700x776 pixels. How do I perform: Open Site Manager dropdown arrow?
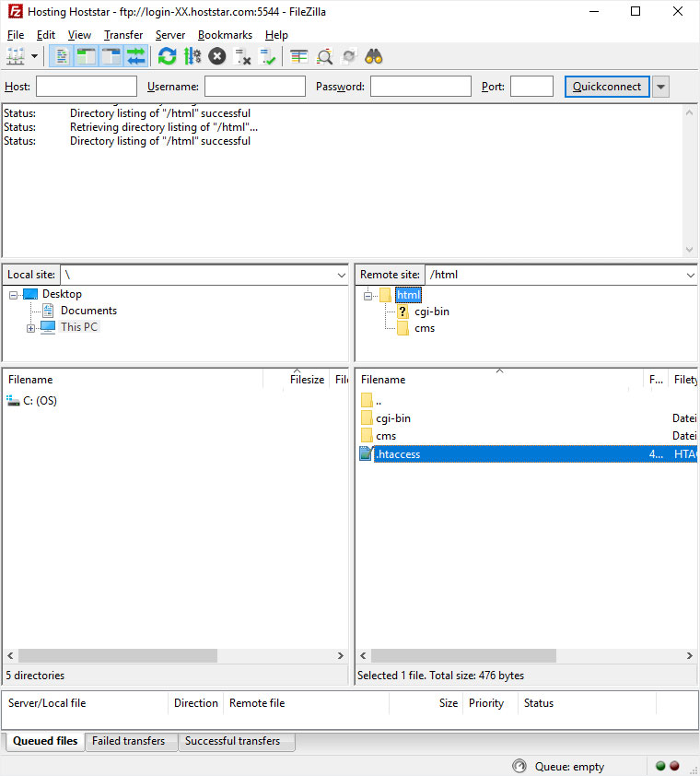pos(34,56)
